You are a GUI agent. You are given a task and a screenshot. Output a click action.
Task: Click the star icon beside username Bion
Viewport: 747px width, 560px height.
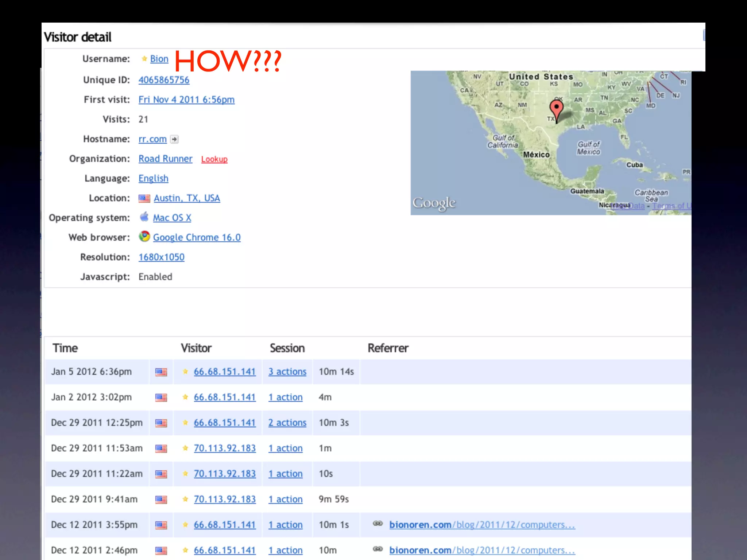point(144,59)
